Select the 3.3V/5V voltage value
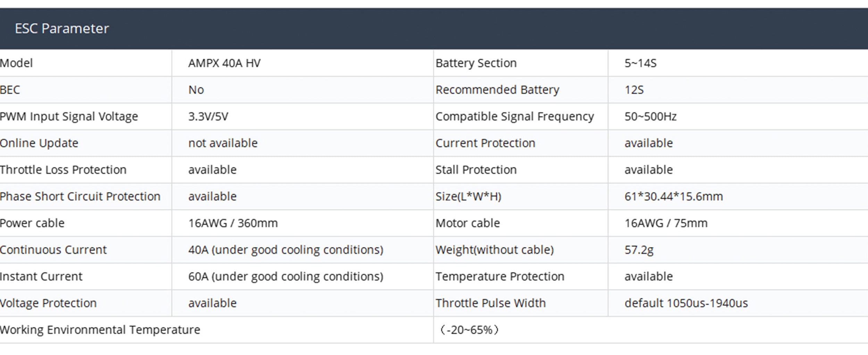 tap(208, 116)
